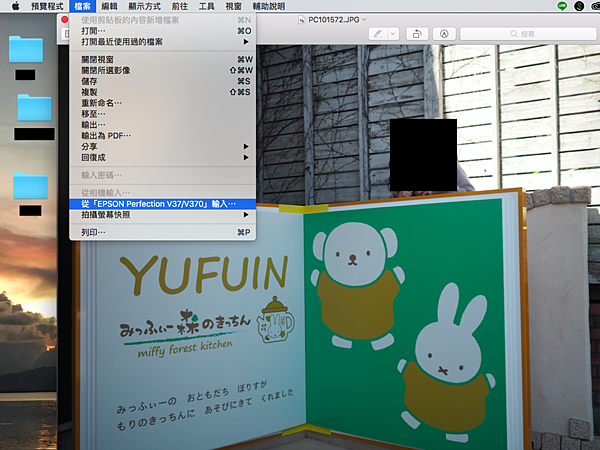Close the Preview window with red button
The width and height of the screenshot is (600, 450).
pos(65,20)
